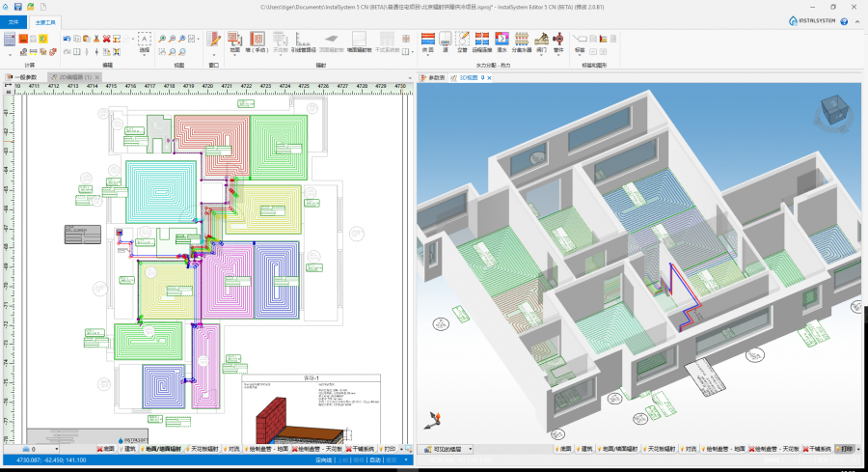Click the 混水 mixing unit icon

coord(502,42)
